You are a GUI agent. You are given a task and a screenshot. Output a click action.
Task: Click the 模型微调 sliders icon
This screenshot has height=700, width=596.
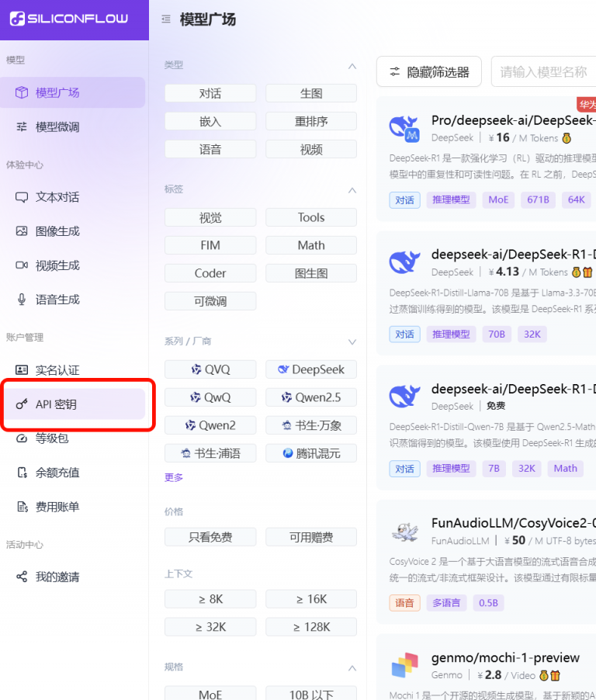coord(22,126)
